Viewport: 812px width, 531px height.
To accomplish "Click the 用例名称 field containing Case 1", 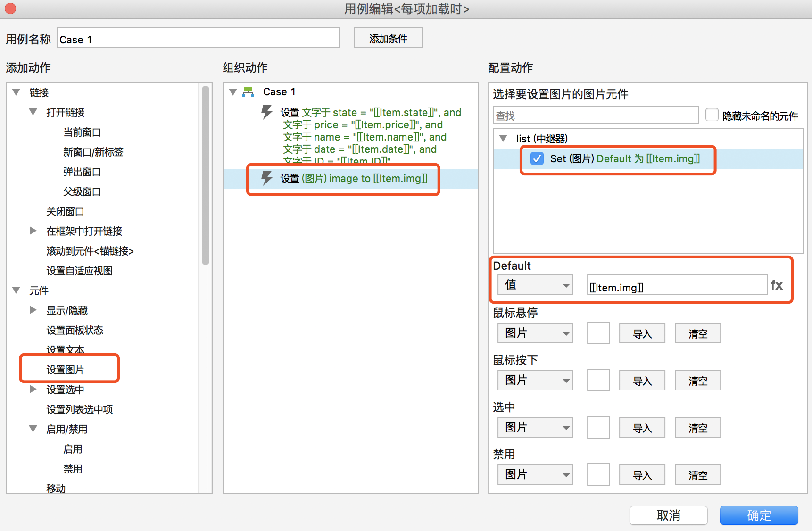I will coord(198,38).
